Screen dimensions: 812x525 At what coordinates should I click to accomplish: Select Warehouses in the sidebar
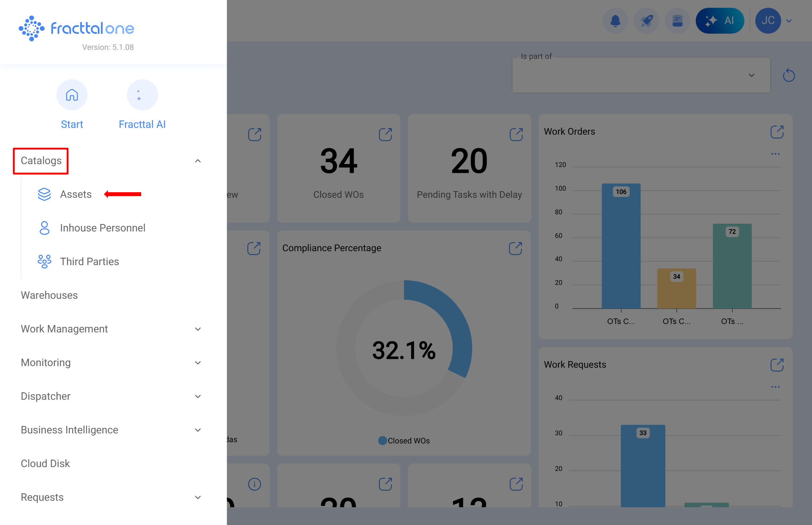click(x=49, y=295)
